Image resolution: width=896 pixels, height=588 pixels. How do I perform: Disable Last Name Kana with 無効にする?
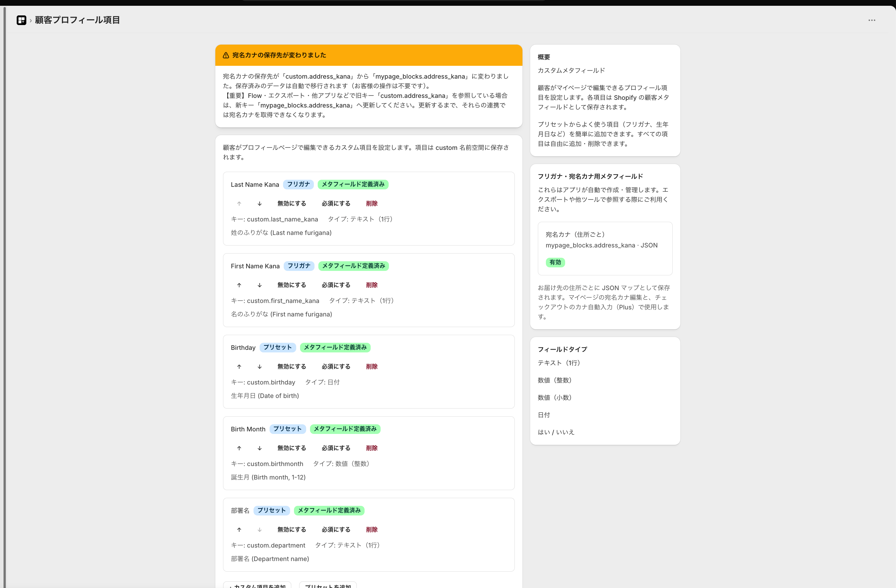pos(292,204)
